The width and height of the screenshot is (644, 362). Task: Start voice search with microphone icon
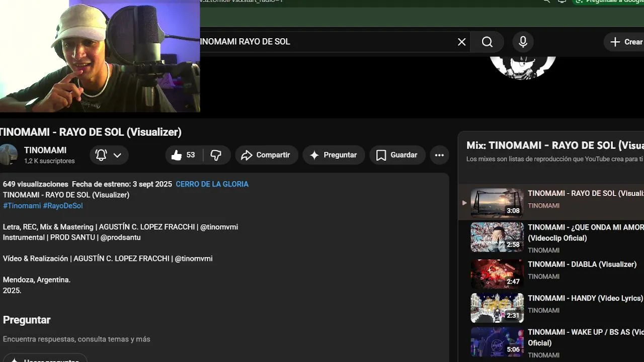[x=523, y=42]
